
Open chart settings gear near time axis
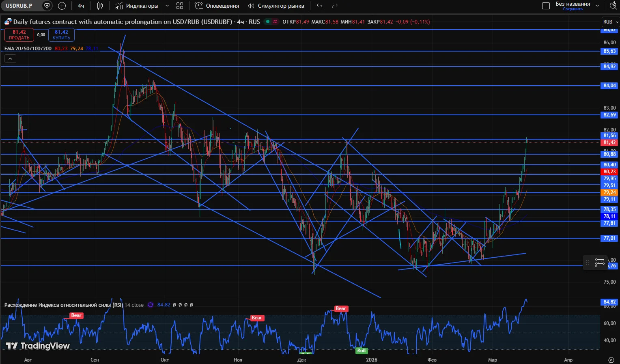pyautogui.click(x=611, y=360)
